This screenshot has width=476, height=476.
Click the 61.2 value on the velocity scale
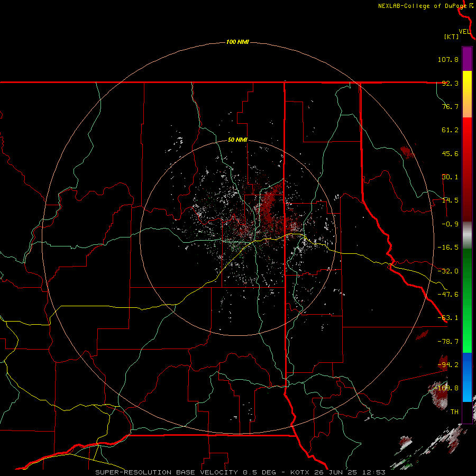(450, 130)
